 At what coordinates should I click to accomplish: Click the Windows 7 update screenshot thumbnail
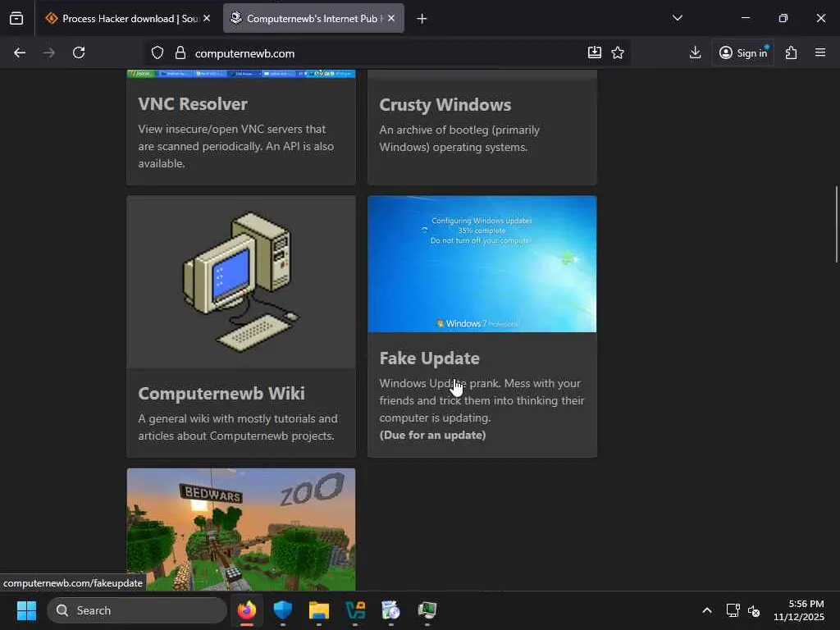click(x=482, y=264)
